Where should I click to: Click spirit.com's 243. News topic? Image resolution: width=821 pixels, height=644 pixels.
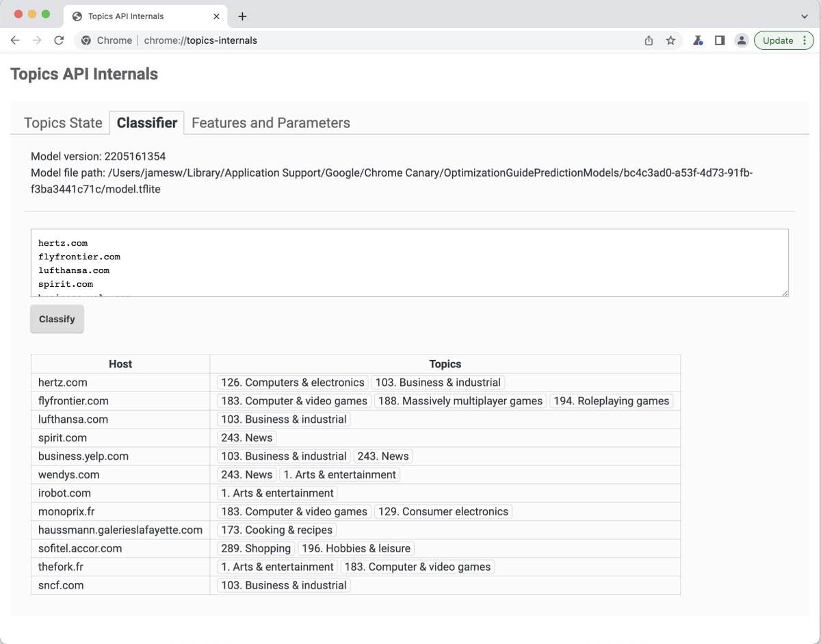coord(247,438)
